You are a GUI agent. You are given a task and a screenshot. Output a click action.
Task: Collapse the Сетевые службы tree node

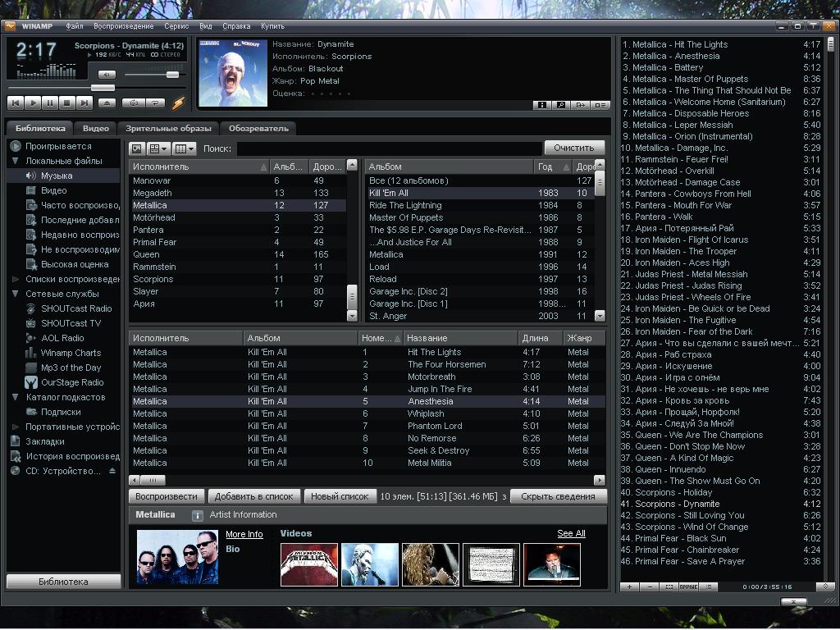[x=16, y=294]
